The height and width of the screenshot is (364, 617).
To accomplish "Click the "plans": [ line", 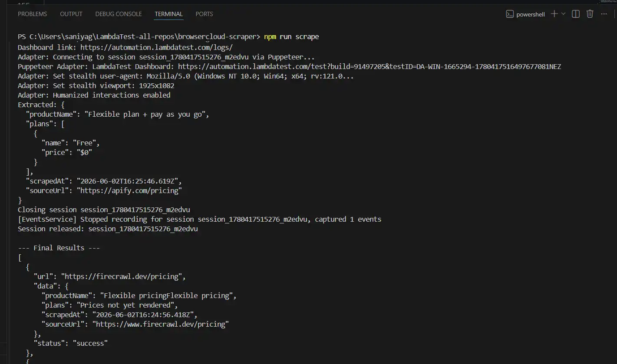I will 45,124.
